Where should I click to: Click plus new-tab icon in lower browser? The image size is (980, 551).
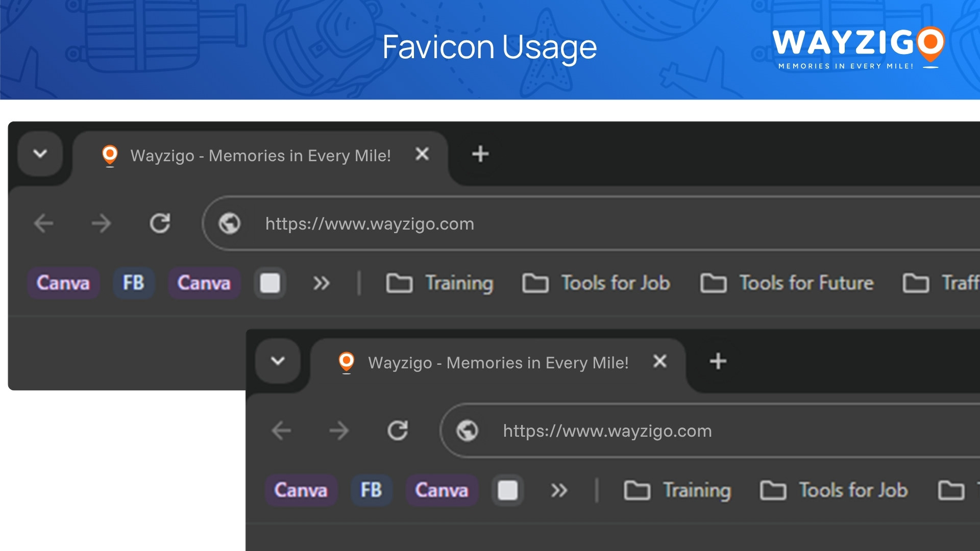[x=718, y=361]
